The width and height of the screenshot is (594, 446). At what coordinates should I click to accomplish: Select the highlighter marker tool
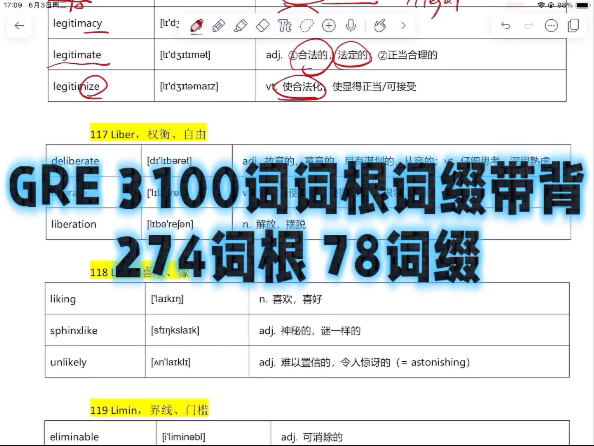pyautogui.click(x=241, y=26)
